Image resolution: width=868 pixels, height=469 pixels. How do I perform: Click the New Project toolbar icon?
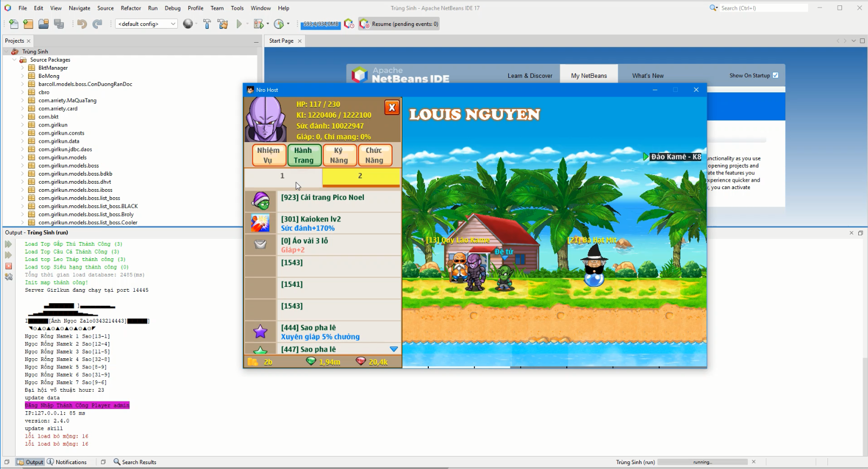pyautogui.click(x=29, y=24)
